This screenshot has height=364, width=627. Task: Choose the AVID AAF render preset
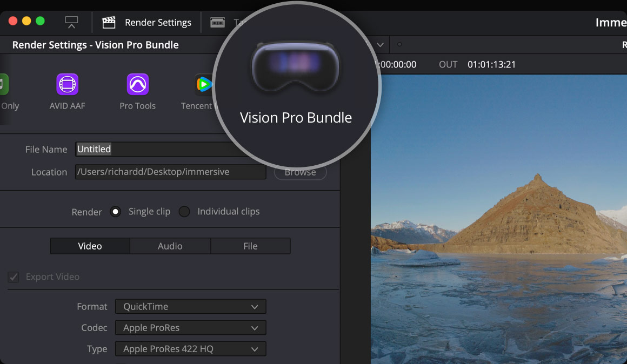pyautogui.click(x=68, y=85)
